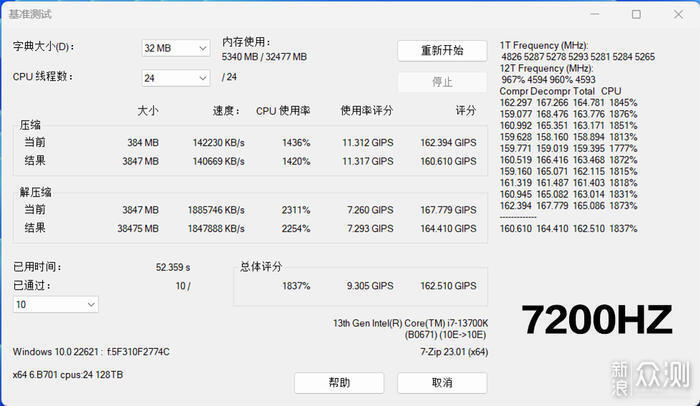The image size is (700, 406).
Task: Click decompression current speed 1885746 KB/s
Action: click(x=216, y=210)
